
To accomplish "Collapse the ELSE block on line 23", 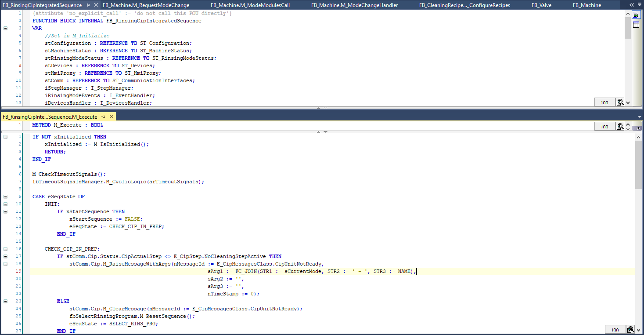I will pos(6,301).
